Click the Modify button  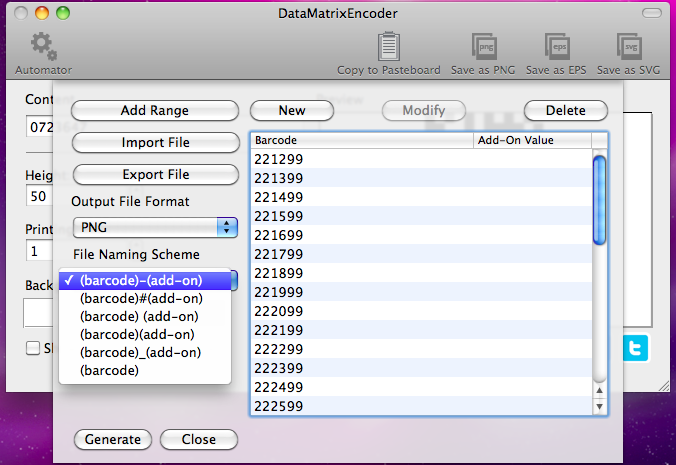tap(424, 110)
